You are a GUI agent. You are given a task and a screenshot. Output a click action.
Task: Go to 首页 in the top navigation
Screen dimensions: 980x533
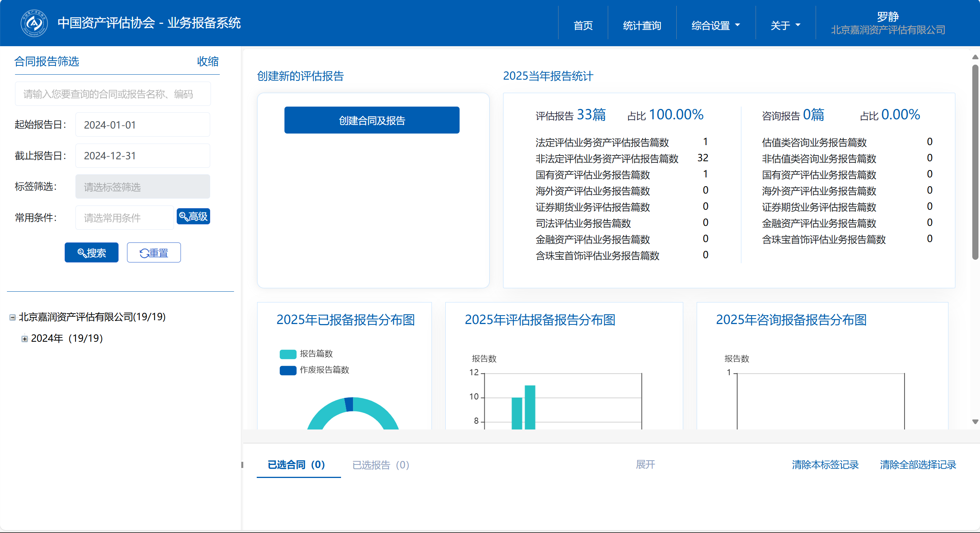(x=583, y=25)
